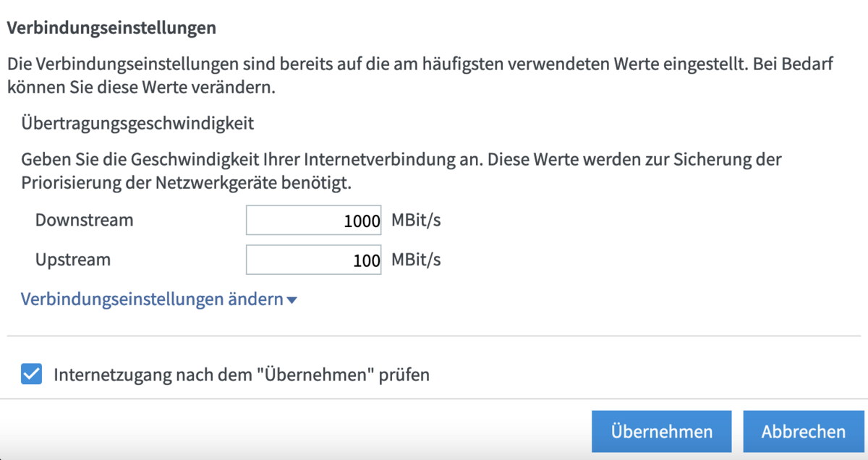Click the MBit/s unit beside Downstream

point(416,220)
